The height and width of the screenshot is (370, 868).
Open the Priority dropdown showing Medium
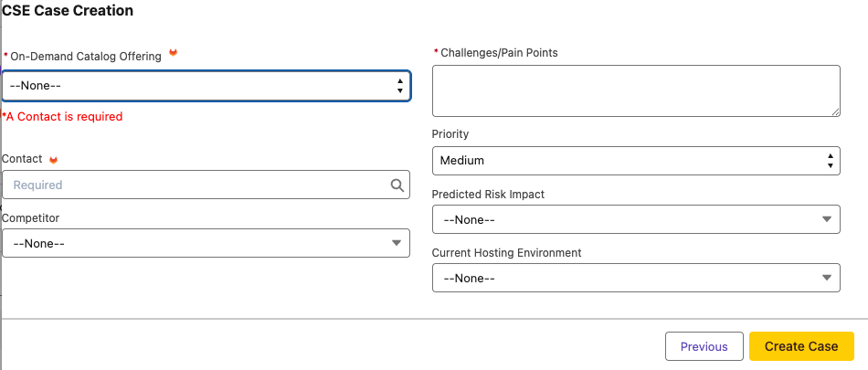click(636, 161)
